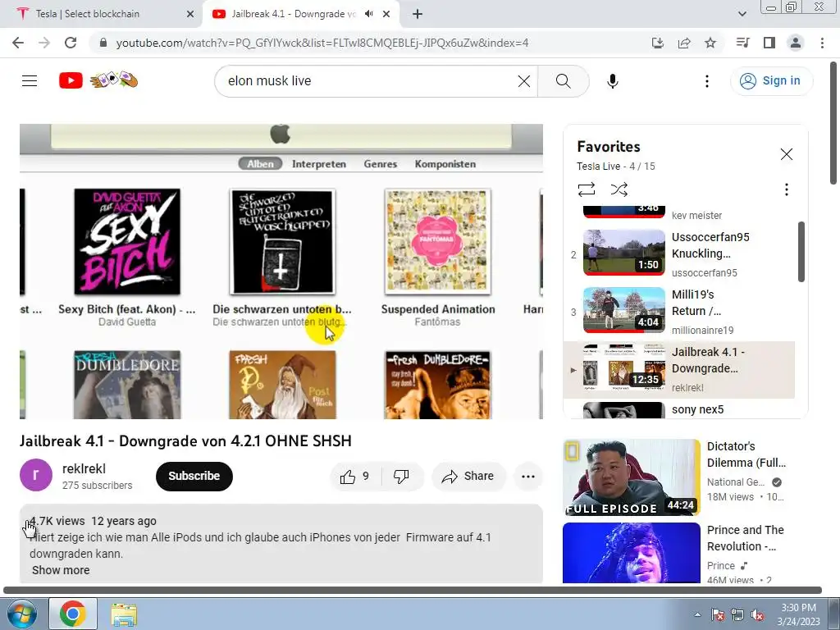The image size is (840, 630).
Task: Open a new browser tab
Action: [418, 14]
